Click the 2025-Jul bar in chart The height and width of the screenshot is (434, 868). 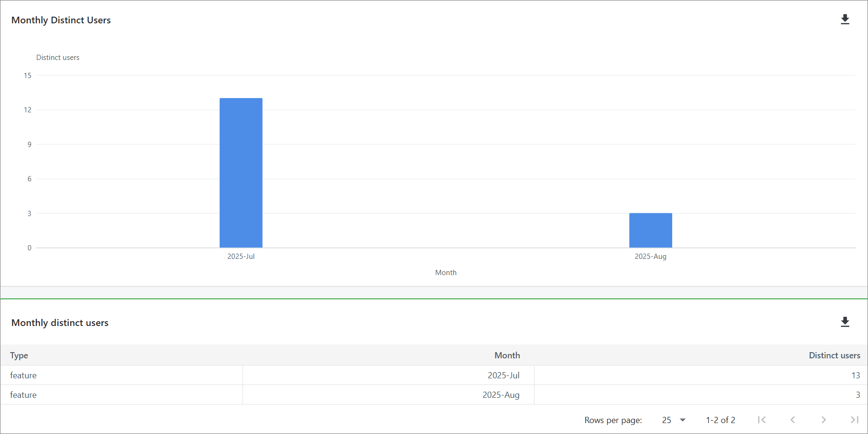coord(241,173)
